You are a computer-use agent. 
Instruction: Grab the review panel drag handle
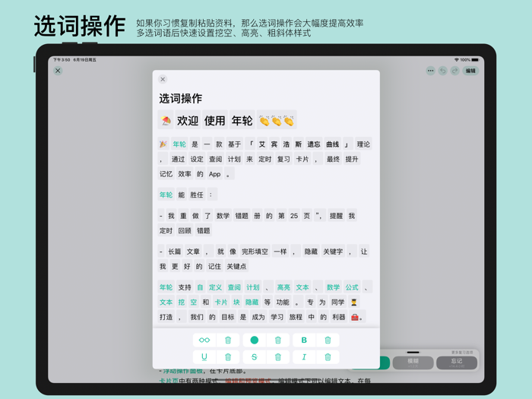click(x=413, y=352)
